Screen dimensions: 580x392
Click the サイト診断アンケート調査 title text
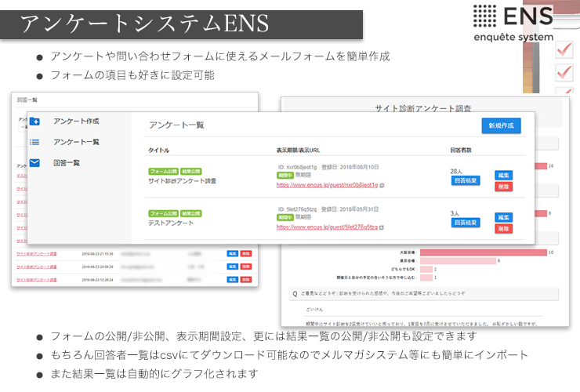click(182, 181)
